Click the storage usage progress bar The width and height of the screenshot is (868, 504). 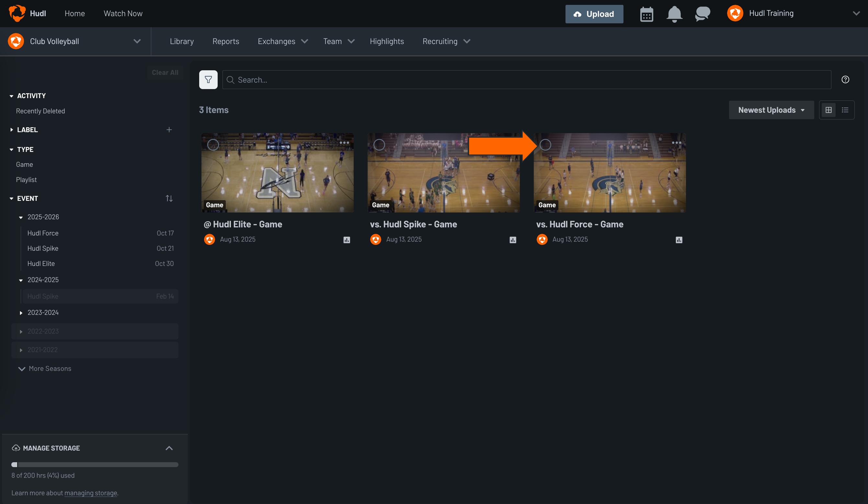tap(95, 465)
